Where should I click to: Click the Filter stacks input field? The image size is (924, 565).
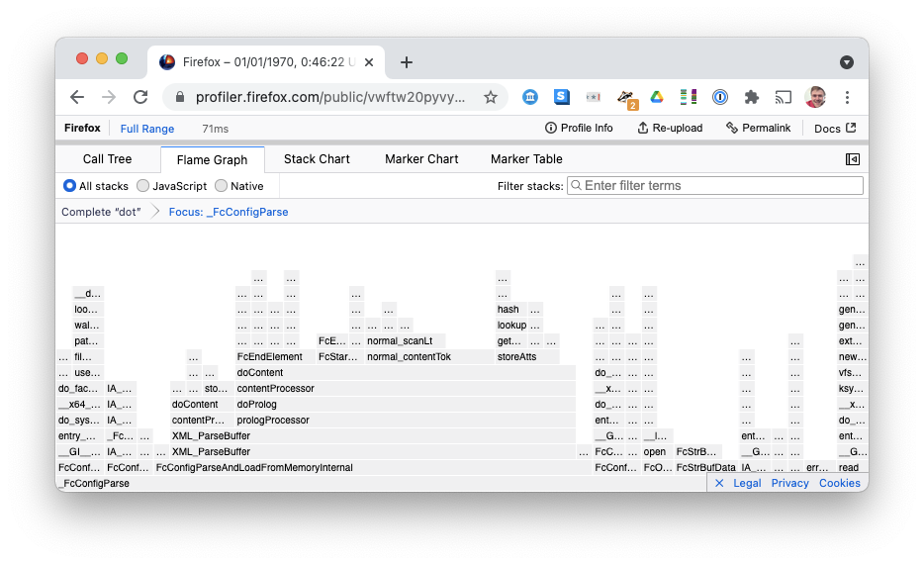[x=715, y=186]
